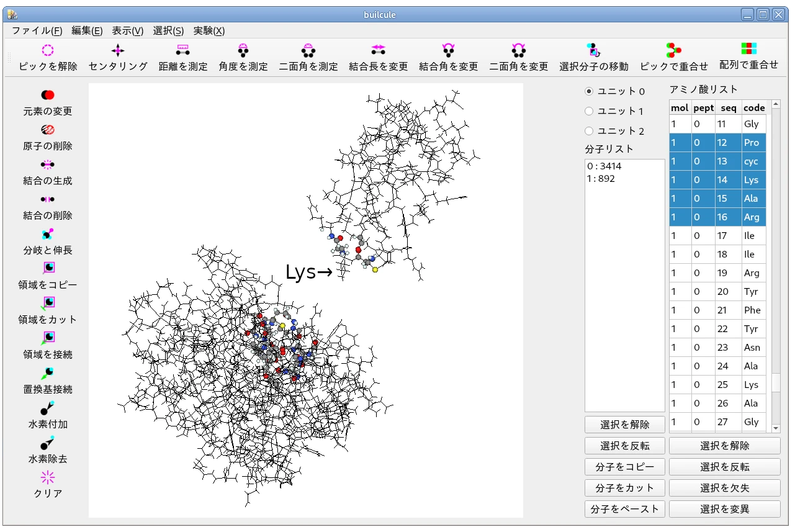Select the センタリング centering tool

pyautogui.click(x=118, y=51)
